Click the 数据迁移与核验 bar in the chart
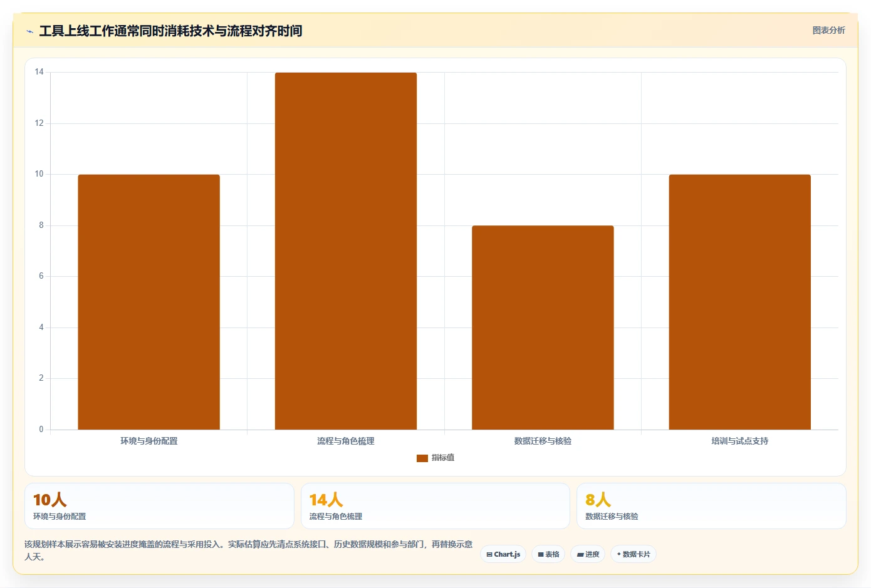Screen dimensions: 871x588 [543, 328]
